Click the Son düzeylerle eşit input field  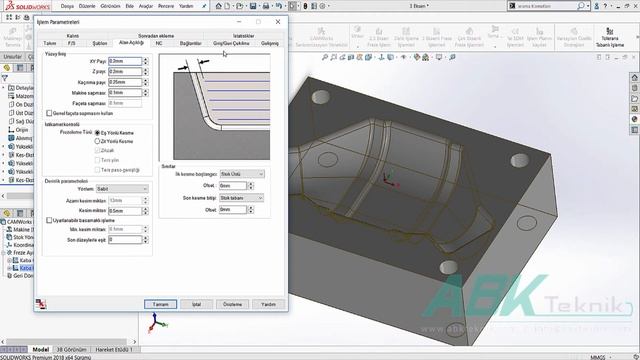point(125,240)
